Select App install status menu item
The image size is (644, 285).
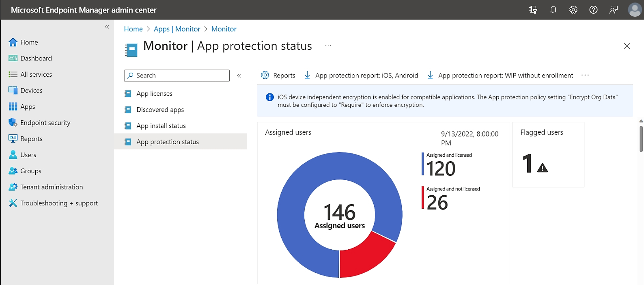tap(161, 126)
